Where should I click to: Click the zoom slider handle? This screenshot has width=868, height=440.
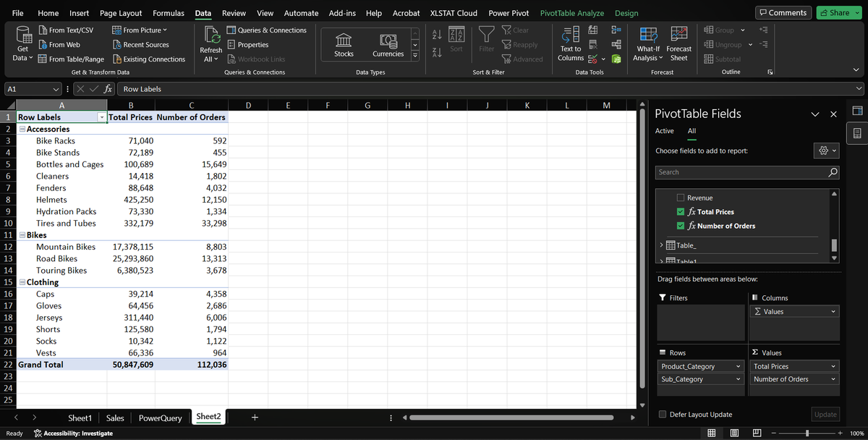(x=807, y=433)
